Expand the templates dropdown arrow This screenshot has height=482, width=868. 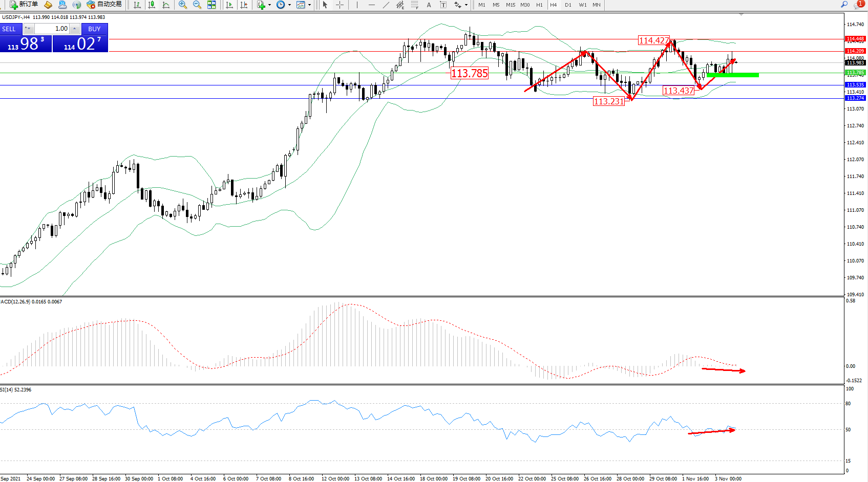[x=309, y=5]
